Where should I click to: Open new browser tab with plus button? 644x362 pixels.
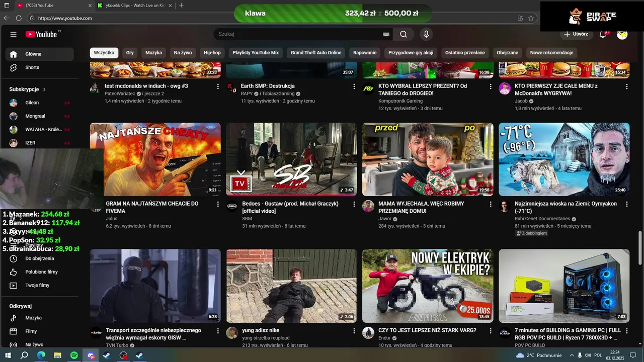[x=181, y=5]
